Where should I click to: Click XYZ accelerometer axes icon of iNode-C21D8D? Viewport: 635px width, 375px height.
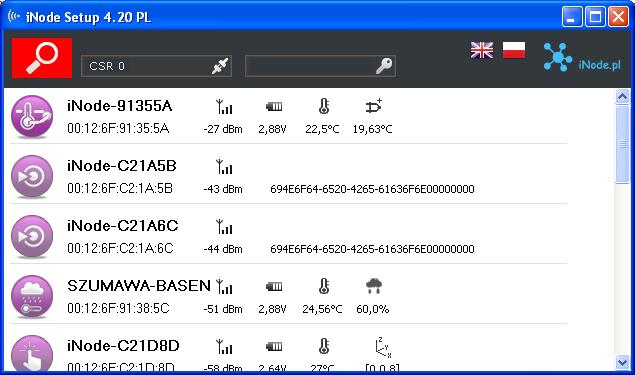383,347
